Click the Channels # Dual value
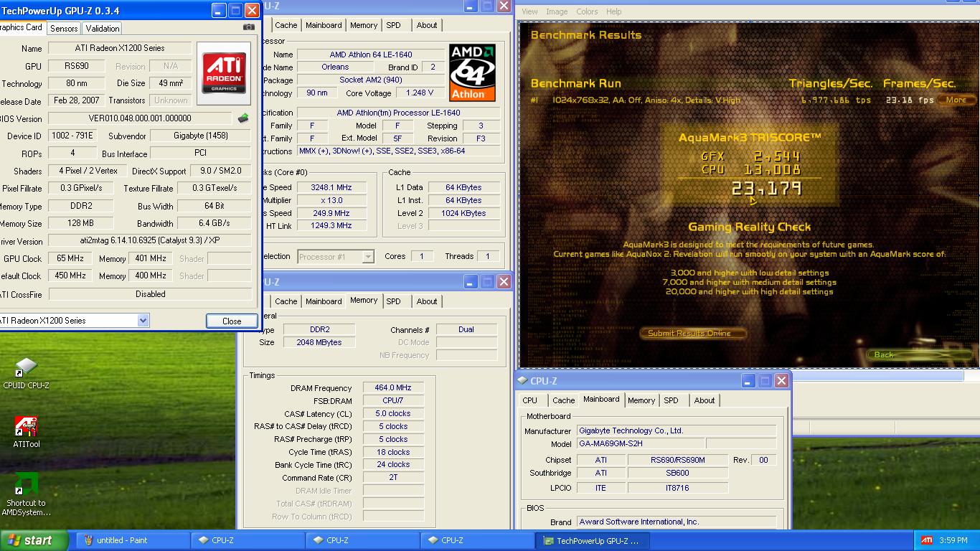This screenshot has width=980, height=551. tap(466, 329)
